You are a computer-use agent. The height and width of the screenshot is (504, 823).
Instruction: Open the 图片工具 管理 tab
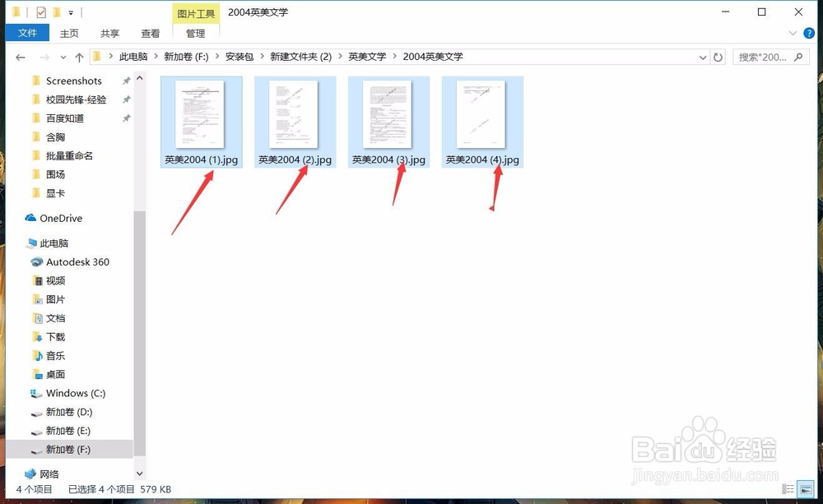click(x=194, y=33)
